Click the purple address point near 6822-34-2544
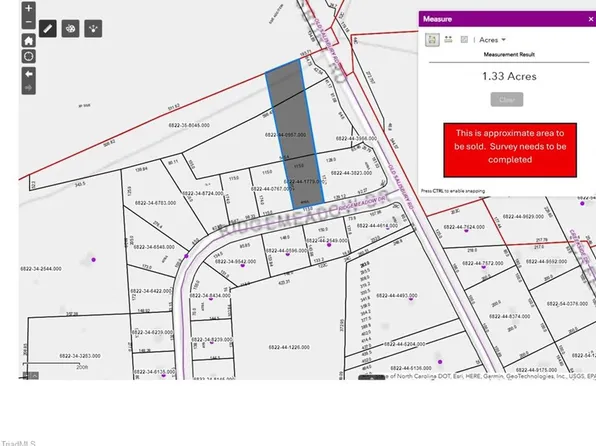 94,260
